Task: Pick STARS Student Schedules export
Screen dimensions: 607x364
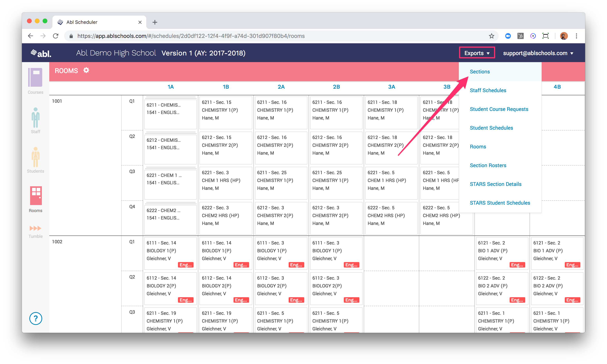Action: (500, 203)
